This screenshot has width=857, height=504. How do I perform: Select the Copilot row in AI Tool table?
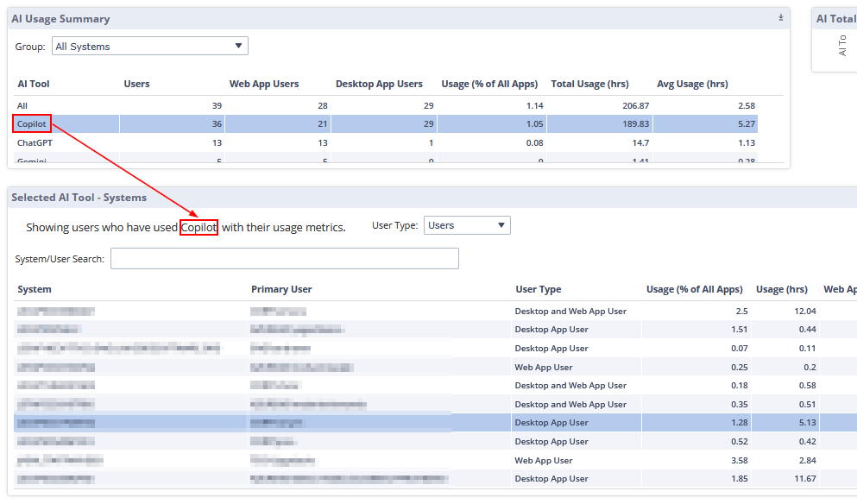(x=32, y=124)
